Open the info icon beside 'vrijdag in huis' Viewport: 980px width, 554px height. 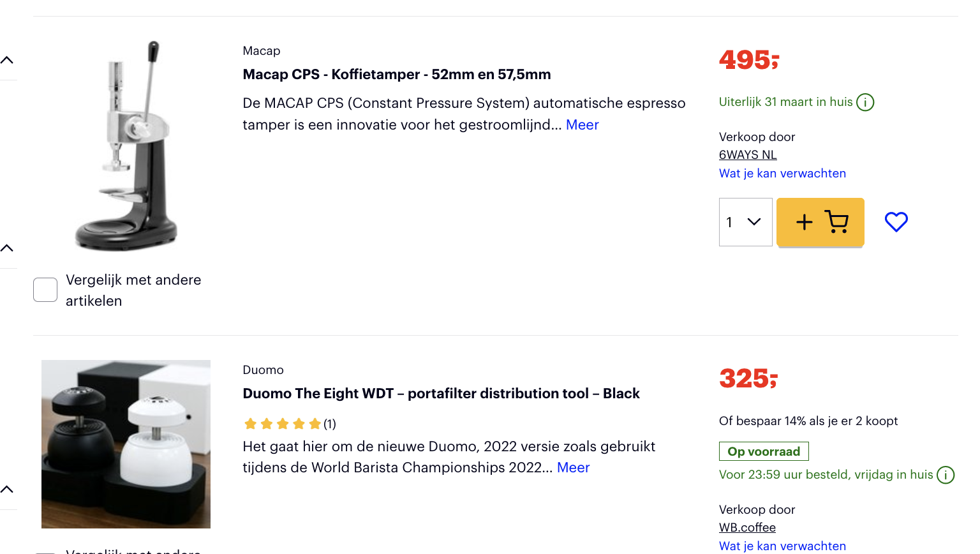click(946, 475)
